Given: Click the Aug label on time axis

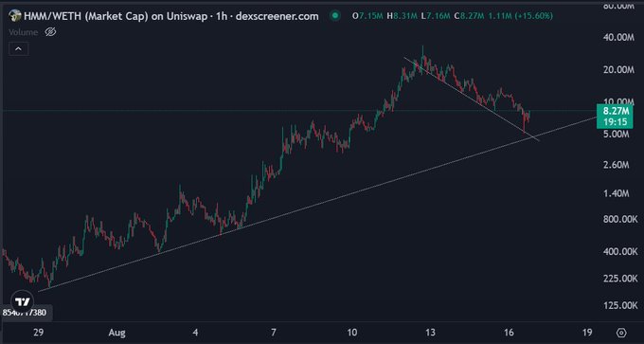Looking at the screenshot, I should 117,332.
